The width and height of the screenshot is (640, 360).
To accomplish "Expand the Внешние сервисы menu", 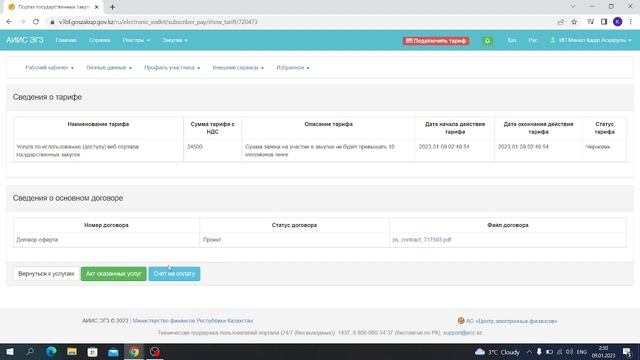I will 238,68.
